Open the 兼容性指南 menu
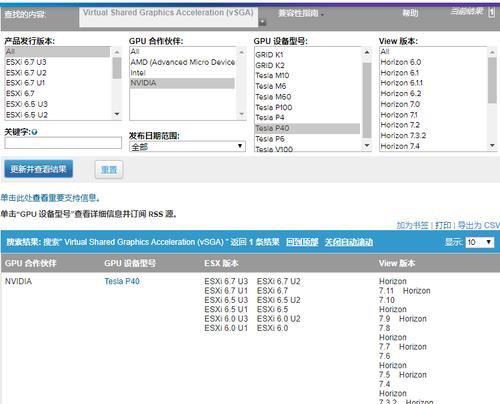The width and height of the screenshot is (500, 404). 301,13
